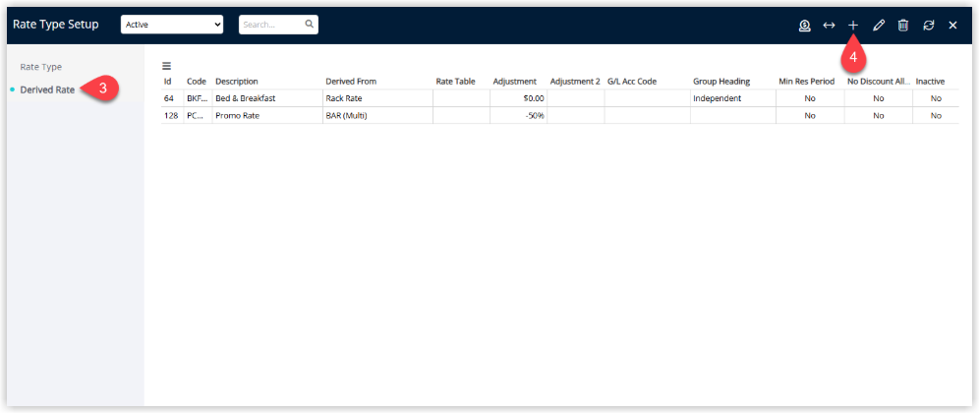Select the Bed & Breakfast row description
The image size is (980, 414).
(246, 98)
